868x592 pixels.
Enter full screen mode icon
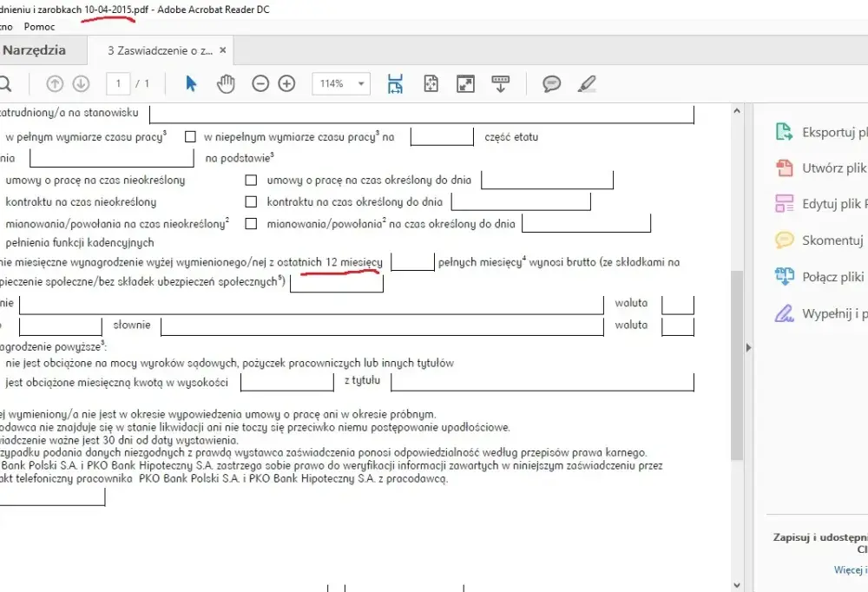click(x=465, y=83)
